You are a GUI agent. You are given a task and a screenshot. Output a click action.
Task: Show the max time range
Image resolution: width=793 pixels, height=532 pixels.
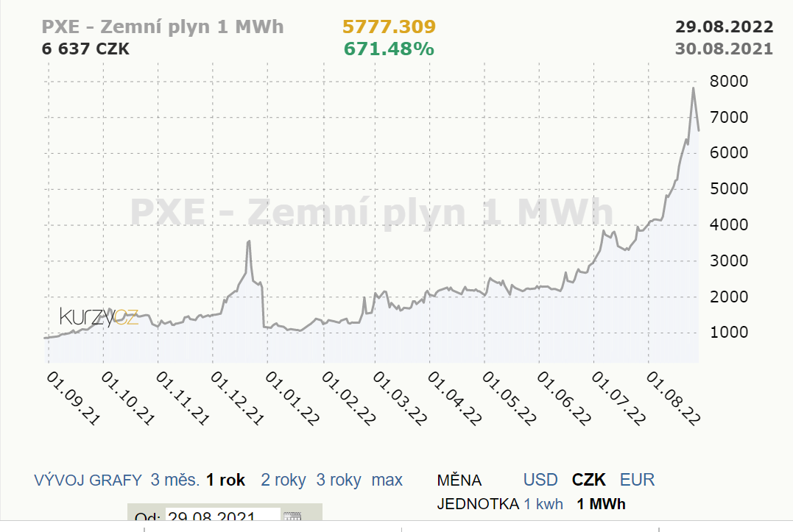[x=387, y=480]
